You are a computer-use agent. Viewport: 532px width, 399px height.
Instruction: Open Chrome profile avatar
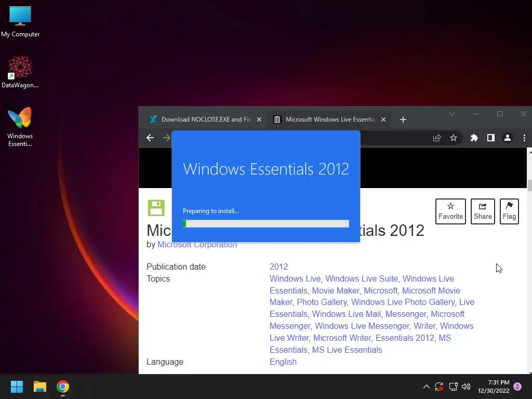pos(508,138)
